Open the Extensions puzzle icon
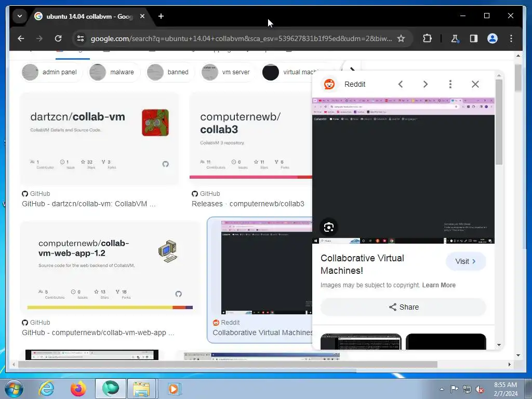The height and width of the screenshot is (399, 532). [x=427, y=38]
